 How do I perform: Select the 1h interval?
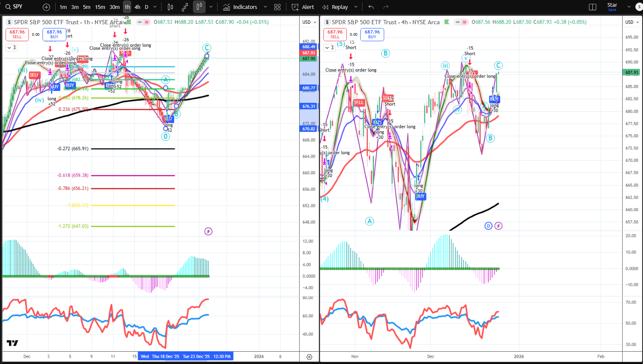tap(127, 7)
